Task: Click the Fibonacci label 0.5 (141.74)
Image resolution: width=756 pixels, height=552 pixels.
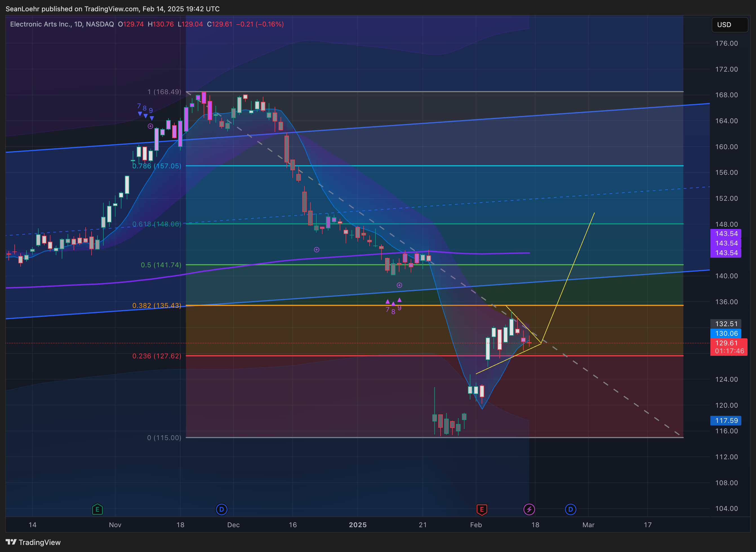Action: [x=161, y=265]
